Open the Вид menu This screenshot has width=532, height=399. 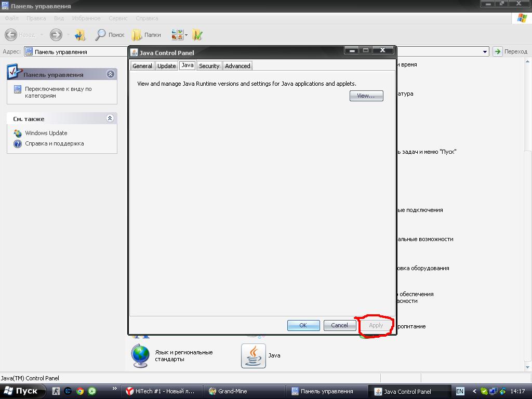59,18
